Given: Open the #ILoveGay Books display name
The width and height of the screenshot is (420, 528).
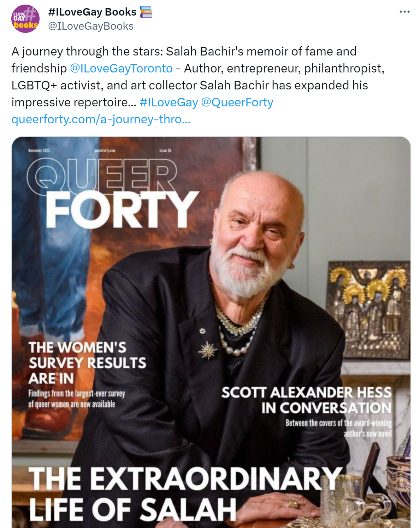Looking at the screenshot, I should (92, 12).
